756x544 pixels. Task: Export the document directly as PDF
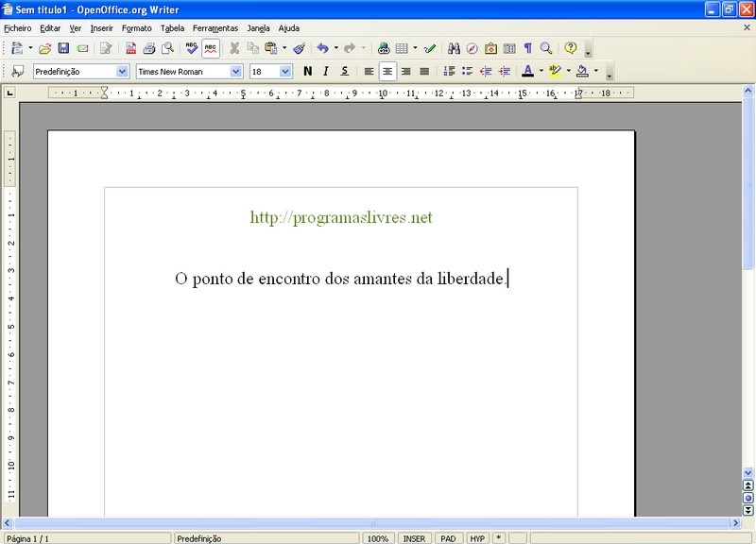132,46
